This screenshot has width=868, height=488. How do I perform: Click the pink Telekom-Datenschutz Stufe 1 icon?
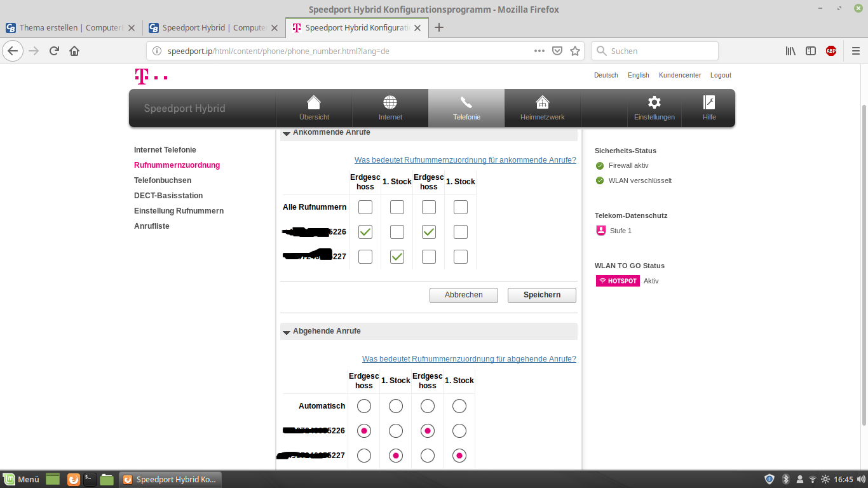(601, 231)
